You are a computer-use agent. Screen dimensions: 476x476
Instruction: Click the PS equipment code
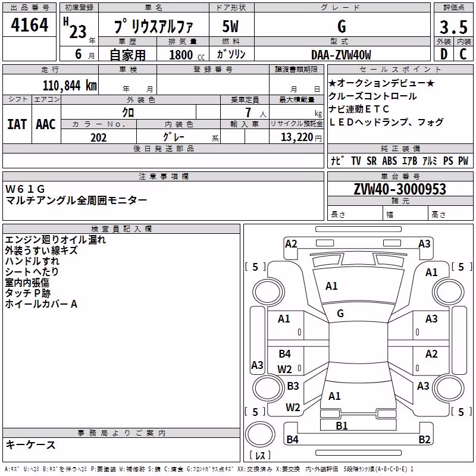coord(448,161)
